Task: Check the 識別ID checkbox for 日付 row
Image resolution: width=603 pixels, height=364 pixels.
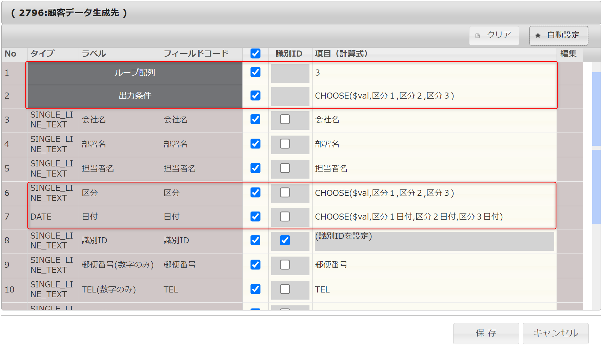Action: 285,216
